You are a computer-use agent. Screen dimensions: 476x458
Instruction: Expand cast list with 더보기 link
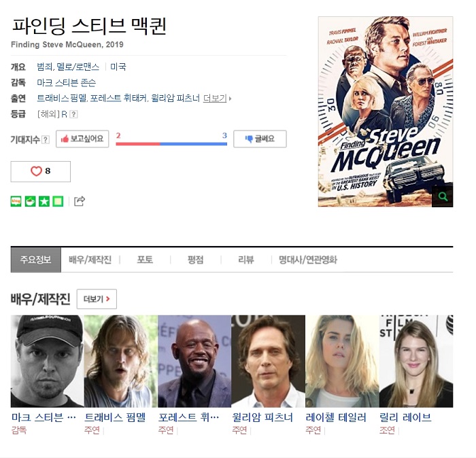(x=217, y=99)
